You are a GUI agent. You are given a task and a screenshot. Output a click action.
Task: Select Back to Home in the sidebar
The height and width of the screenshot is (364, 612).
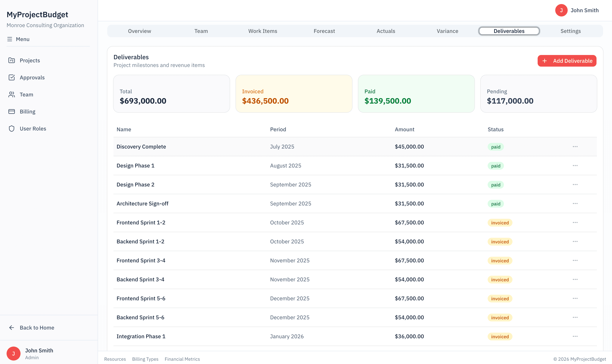[37, 327]
